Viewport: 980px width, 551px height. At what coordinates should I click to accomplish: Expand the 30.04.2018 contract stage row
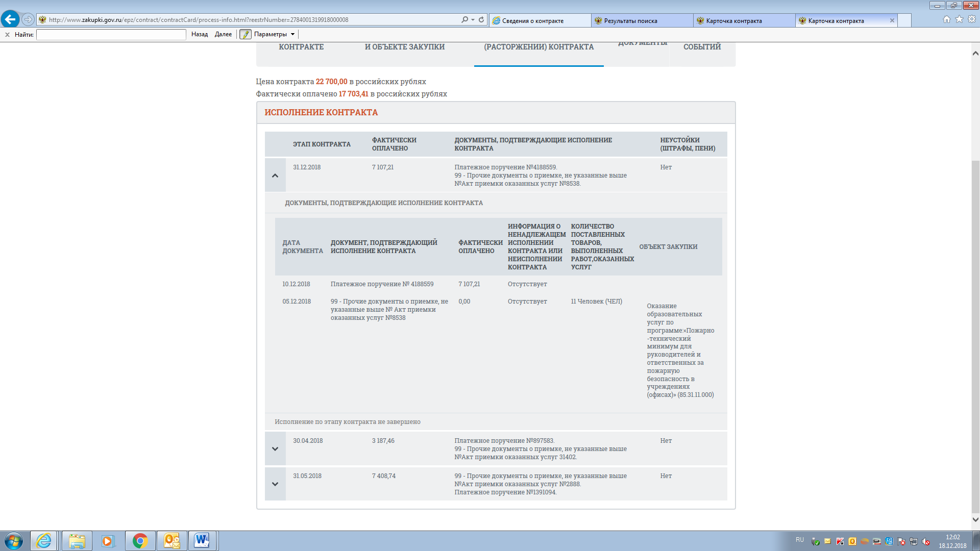pyautogui.click(x=275, y=449)
